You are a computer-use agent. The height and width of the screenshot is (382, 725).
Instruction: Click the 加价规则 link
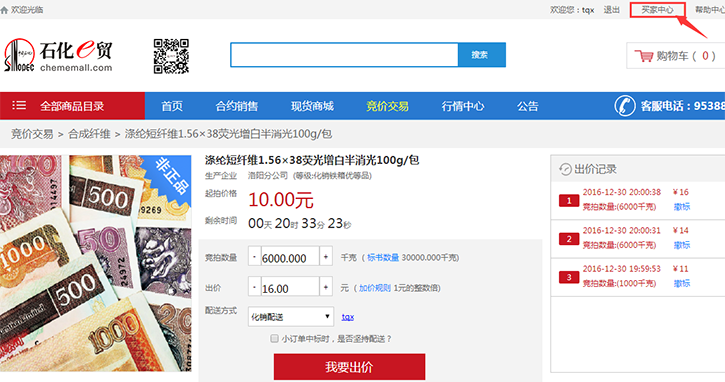point(375,288)
